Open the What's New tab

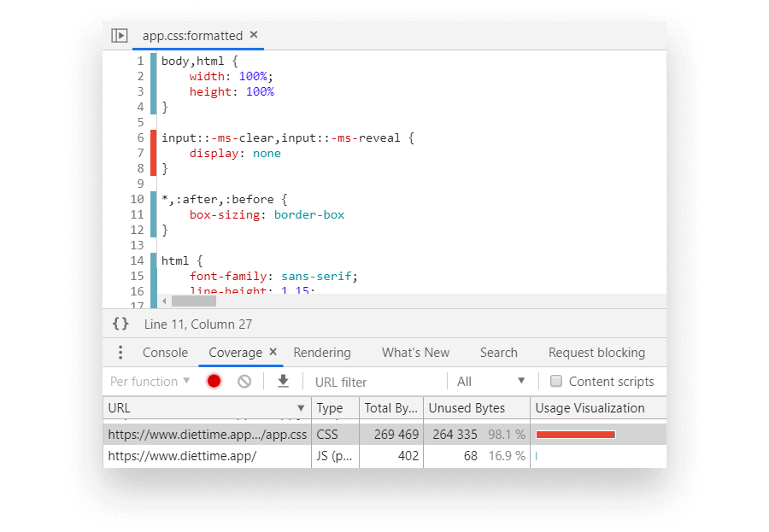pyautogui.click(x=415, y=353)
